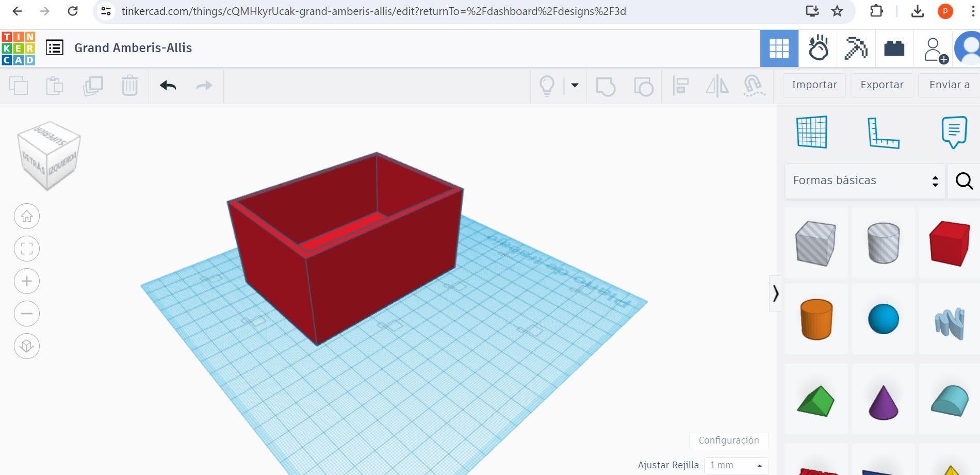Click the Tinkercad logo
The height and width of the screenshot is (475, 980).
[x=19, y=48]
